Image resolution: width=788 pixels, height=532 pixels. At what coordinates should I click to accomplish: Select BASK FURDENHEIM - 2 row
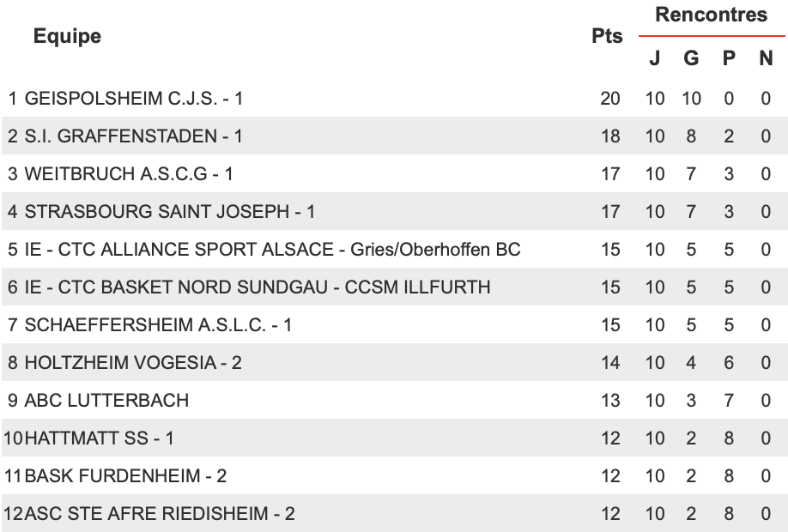[x=394, y=475]
